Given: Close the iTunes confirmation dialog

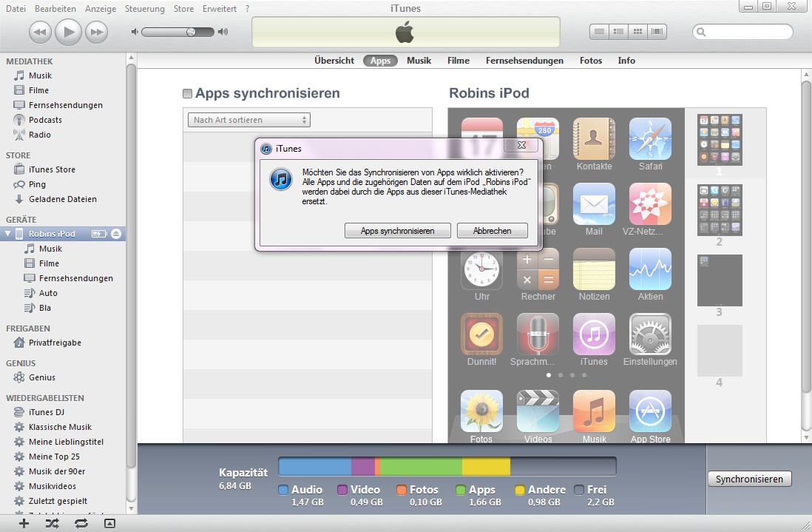Looking at the screenshot, I should click(521, 146).
